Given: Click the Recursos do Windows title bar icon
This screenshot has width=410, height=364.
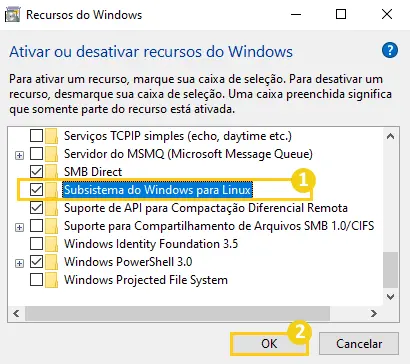Looking at the screenshot, I should point(13,15).
